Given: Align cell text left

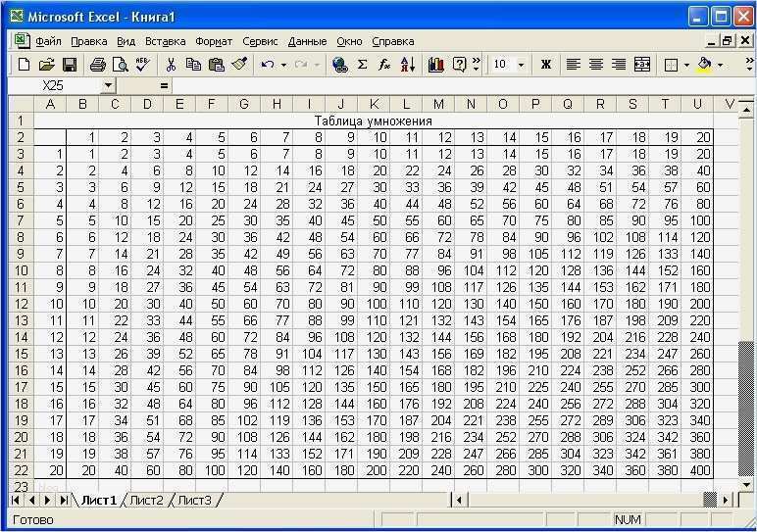Looking at the screenshot, I should click(x=573, y=64).
